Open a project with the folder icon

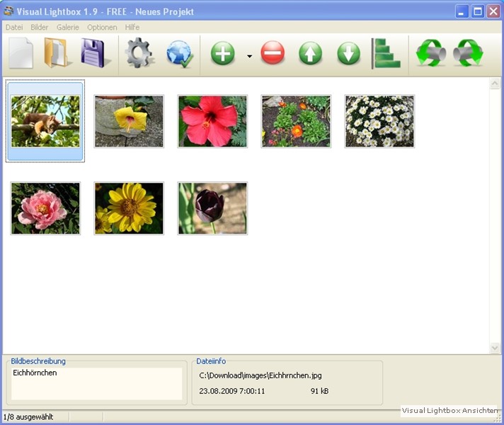57,53
